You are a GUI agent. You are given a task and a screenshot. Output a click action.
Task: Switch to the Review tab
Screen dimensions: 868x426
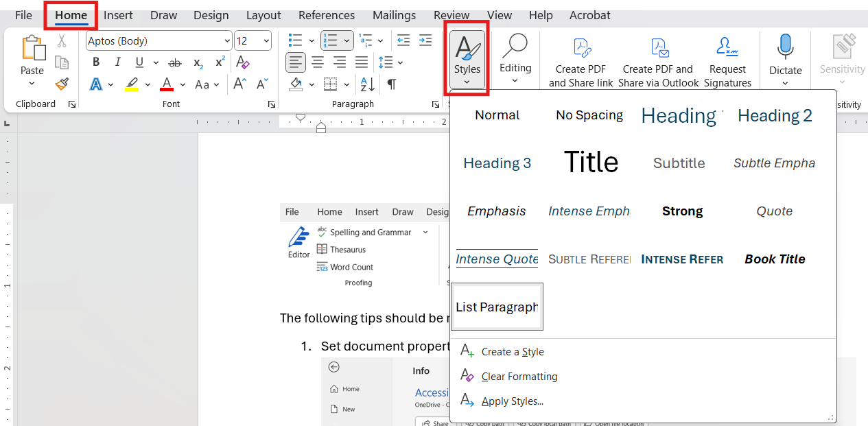click(451, 15)
